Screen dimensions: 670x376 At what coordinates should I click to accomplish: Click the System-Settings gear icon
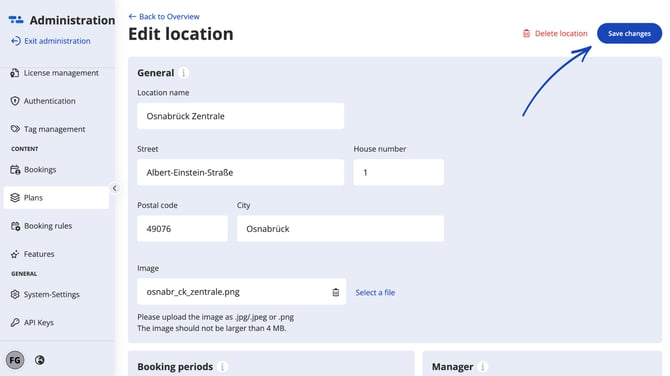15,294
